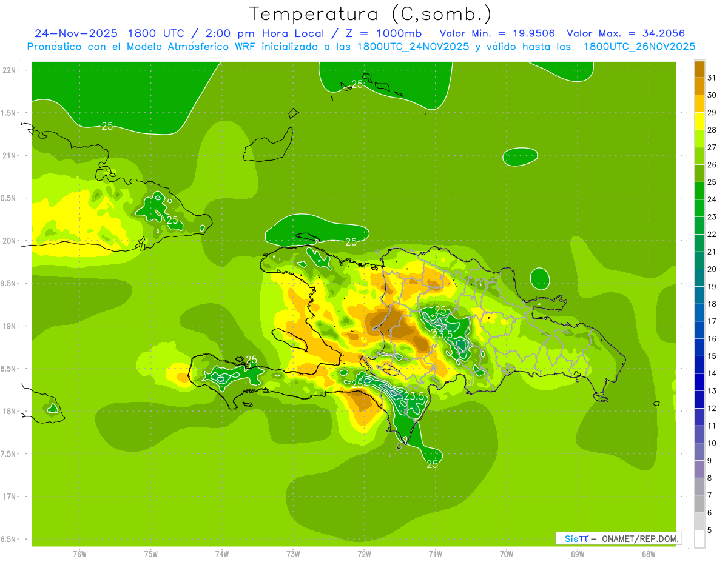Select the '18N' latitude axis label

10,412
